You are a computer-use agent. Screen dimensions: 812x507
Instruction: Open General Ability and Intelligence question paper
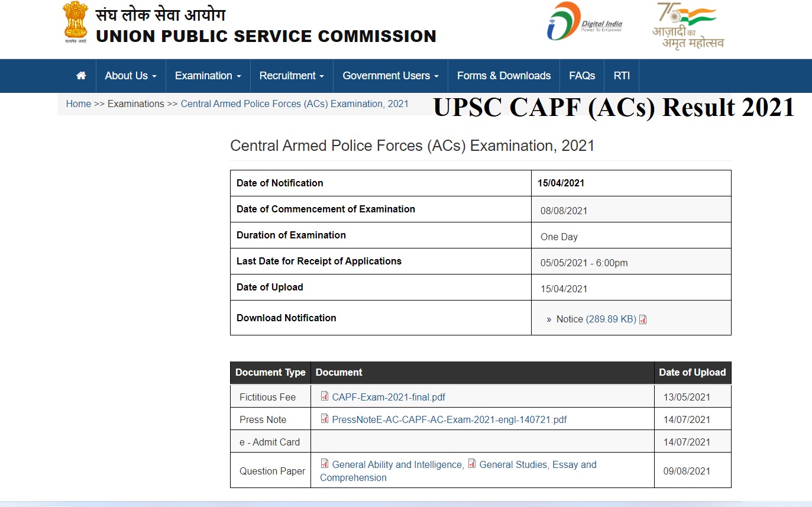397,465
